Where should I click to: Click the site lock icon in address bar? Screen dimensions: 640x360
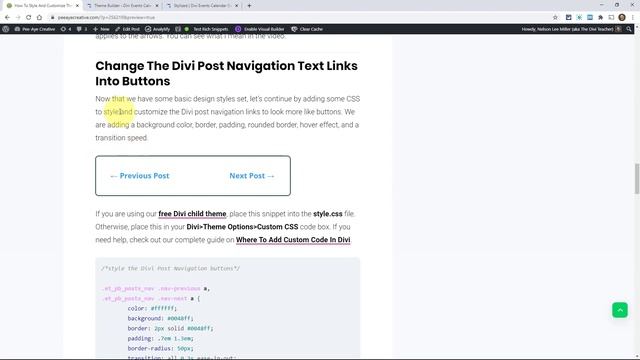52,18
